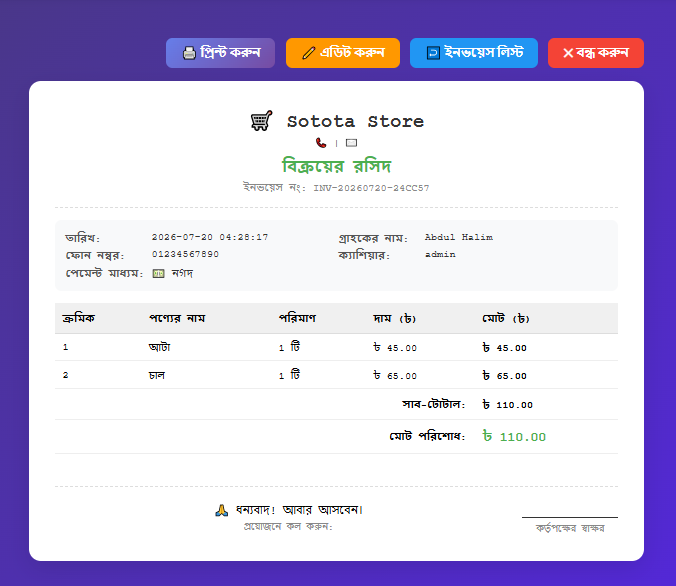Click the envelope email icon under the store name
The image size is (676, 586).
pyautogui.click(x=351, y=143)
